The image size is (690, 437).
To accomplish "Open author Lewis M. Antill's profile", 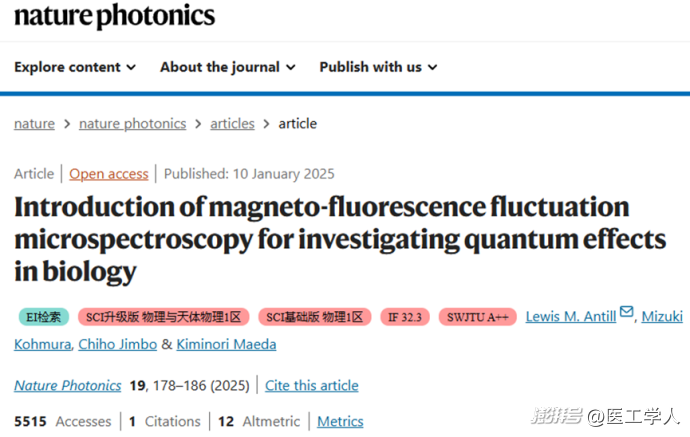I will click(571, 316).
